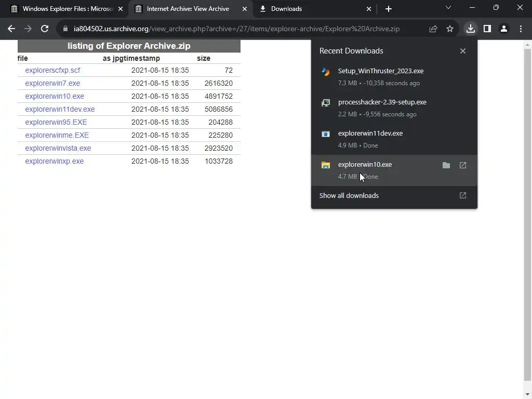Open explorerwinvista.exe link
The height and width of the screenshot is (399, 532).
58,148
